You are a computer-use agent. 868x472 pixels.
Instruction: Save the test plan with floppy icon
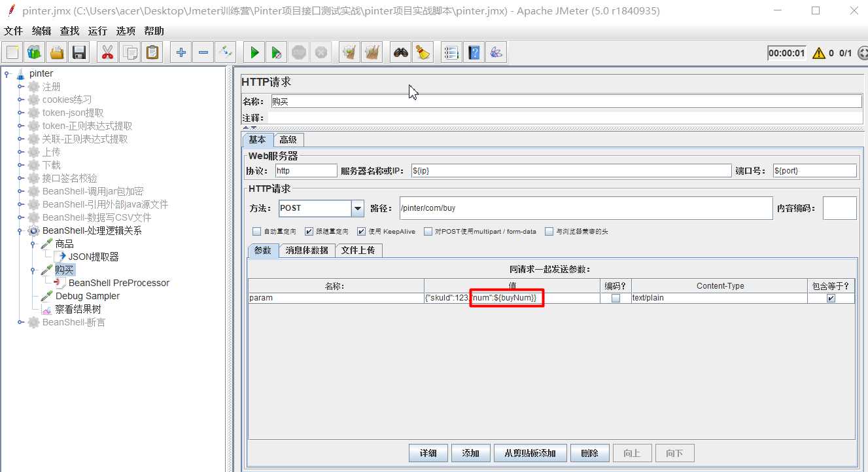pyautogui.click(x=79, y=52)
